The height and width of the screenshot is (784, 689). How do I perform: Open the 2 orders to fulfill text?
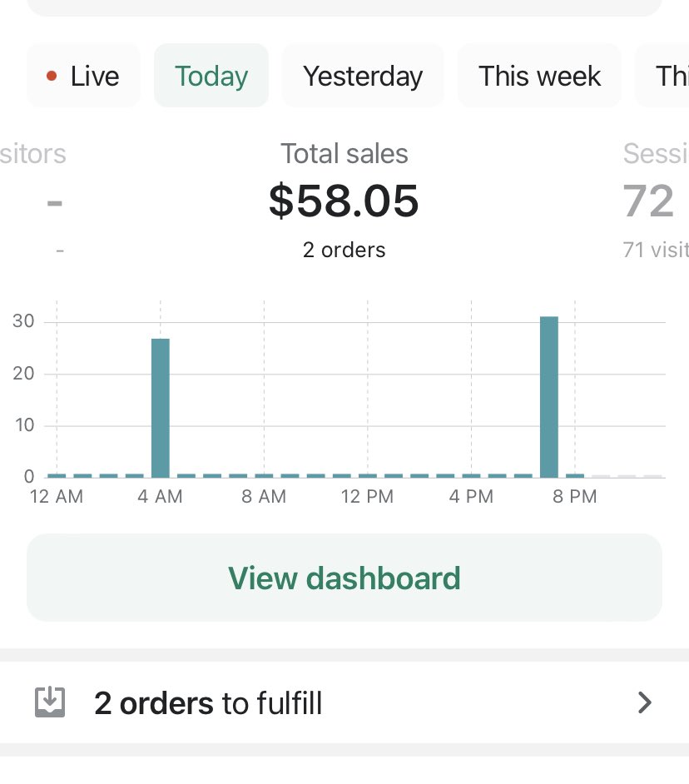click(x=208, y=703)
